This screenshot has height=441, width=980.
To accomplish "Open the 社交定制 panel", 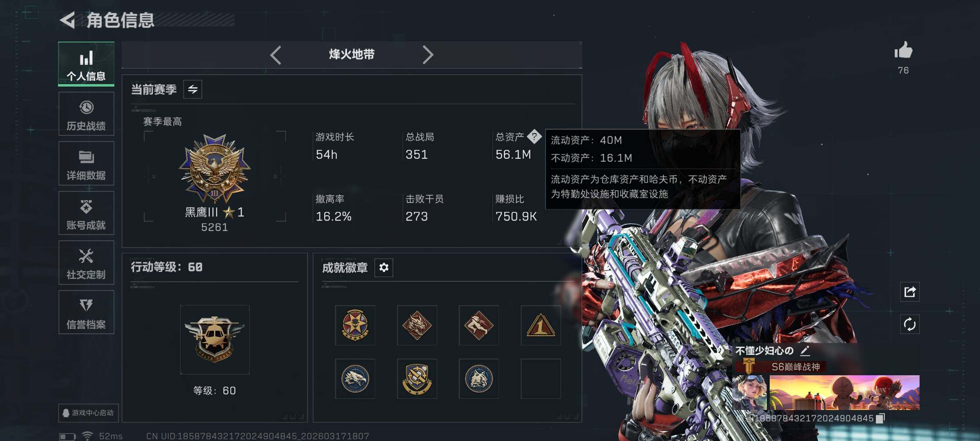I will [x=86, y=263].
